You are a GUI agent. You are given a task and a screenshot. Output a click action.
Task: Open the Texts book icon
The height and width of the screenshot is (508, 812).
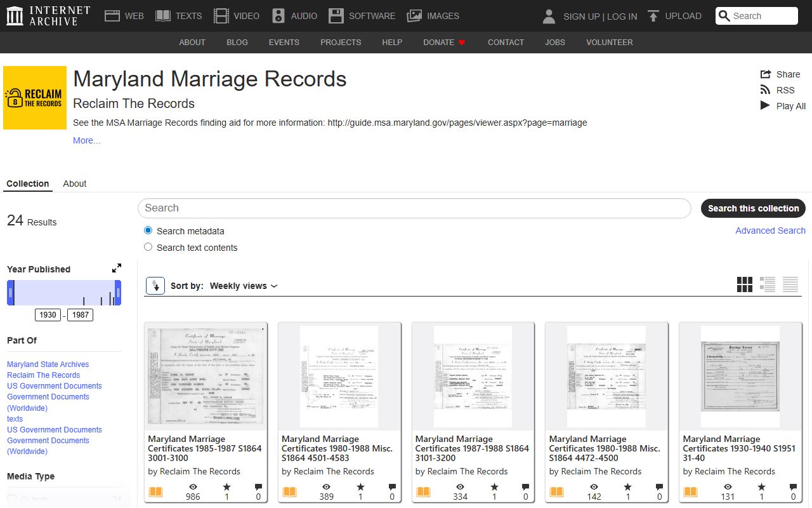tap(163, 16)
